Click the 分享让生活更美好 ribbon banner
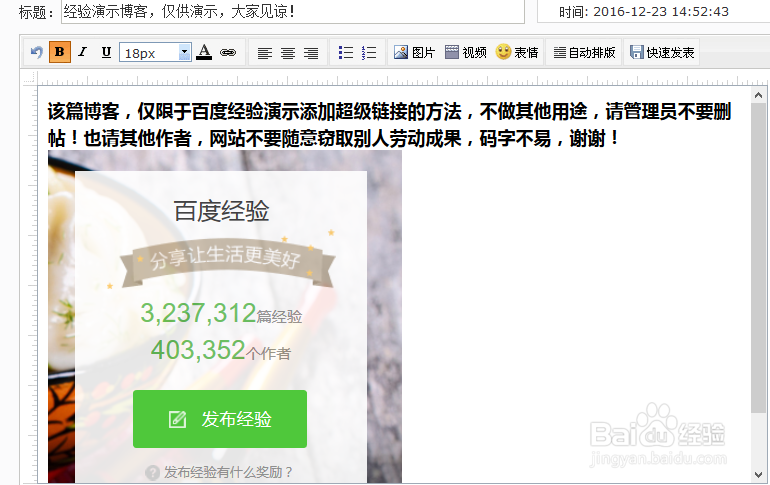Viewport: 770px width, 485px height. 227,264
